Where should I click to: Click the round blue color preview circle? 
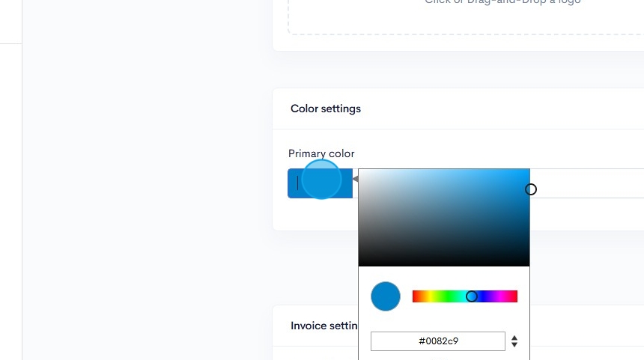(386, 296)
